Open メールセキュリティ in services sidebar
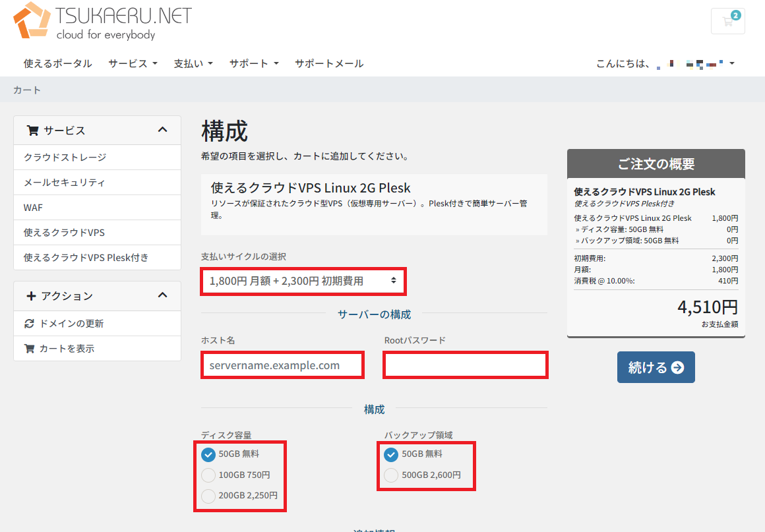The image size is (765, 532). [97, 183]
